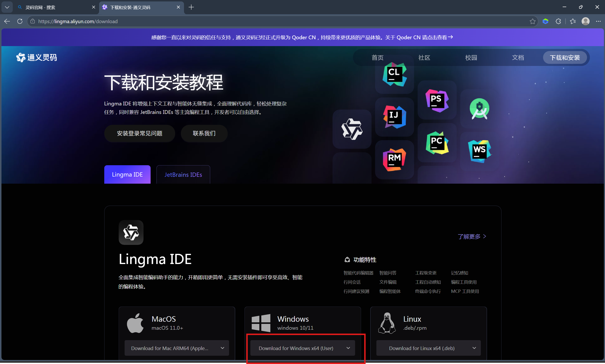Click the 文件编辑 feature text

(388, 282)
